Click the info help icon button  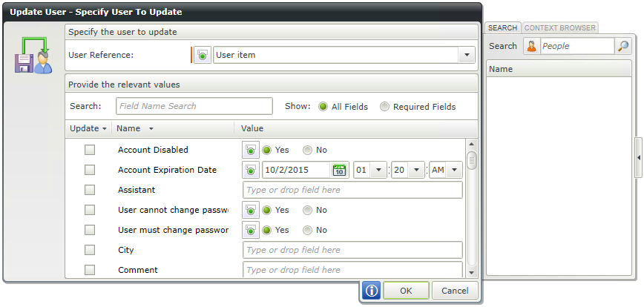[x=372, y=291]
